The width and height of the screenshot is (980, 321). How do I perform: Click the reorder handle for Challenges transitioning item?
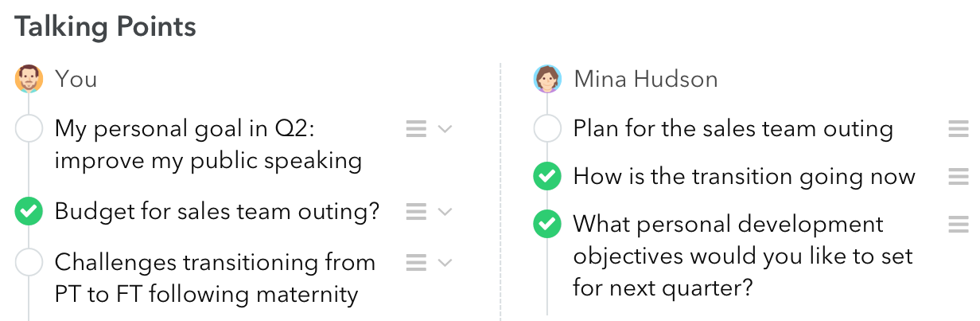(x=416, y=262)
